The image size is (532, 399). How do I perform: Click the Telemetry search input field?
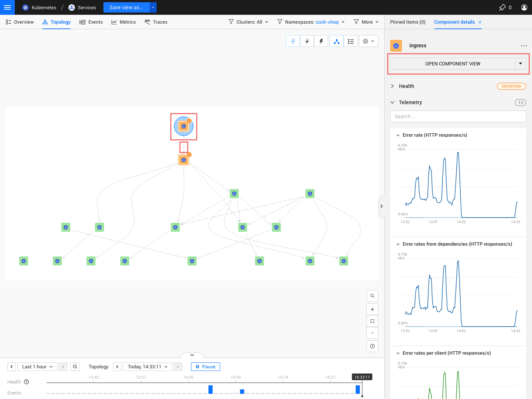458,116
